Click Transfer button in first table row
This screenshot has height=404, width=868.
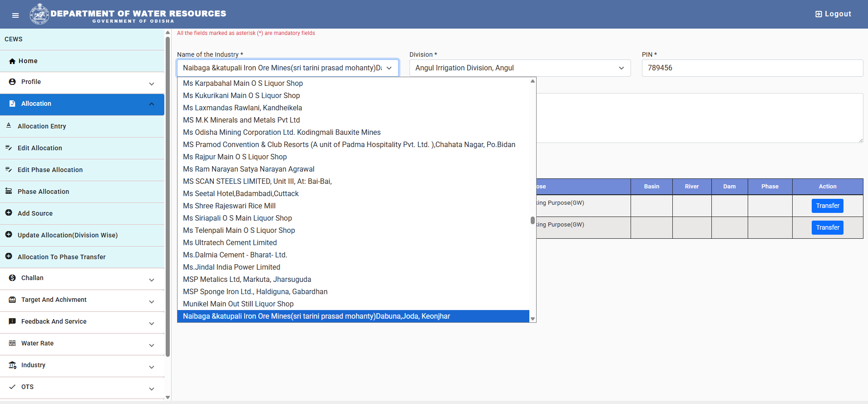point(827,206)
